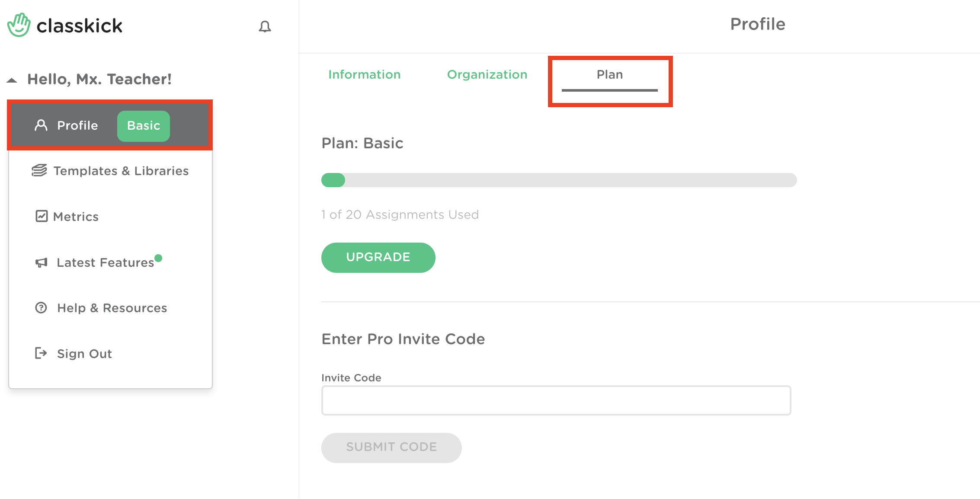Select the Help & Resources question mark icon
The width and height of the screenshot is (980, 499).
click(41, 308)
